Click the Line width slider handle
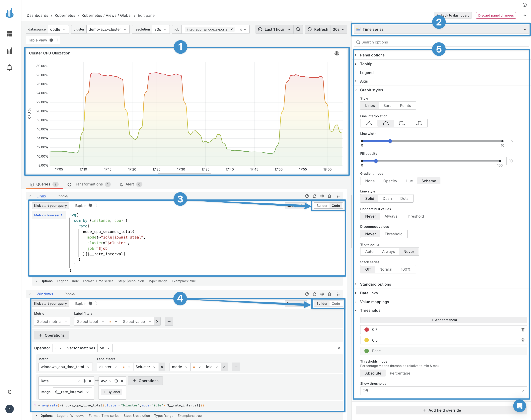531x420 pixels. point(390,141)
